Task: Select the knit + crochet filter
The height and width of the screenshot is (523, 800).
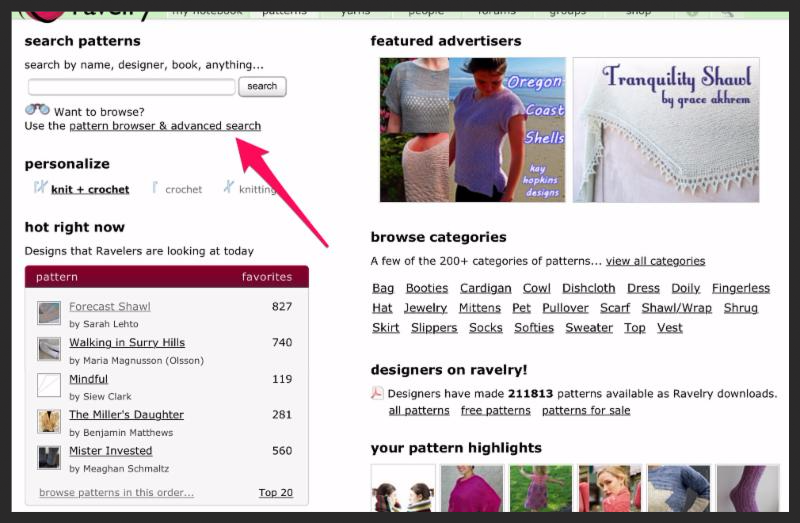Action: [90, 189]
